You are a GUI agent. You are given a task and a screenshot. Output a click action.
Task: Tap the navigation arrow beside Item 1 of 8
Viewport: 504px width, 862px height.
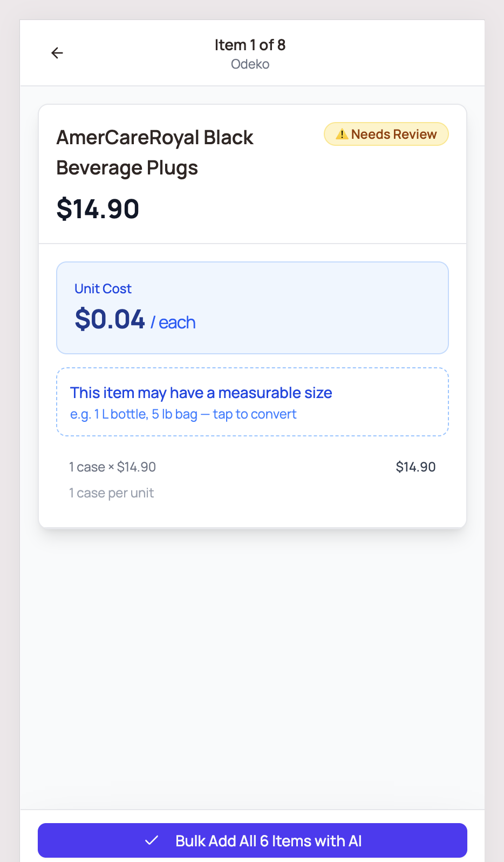tap(57, 52)
